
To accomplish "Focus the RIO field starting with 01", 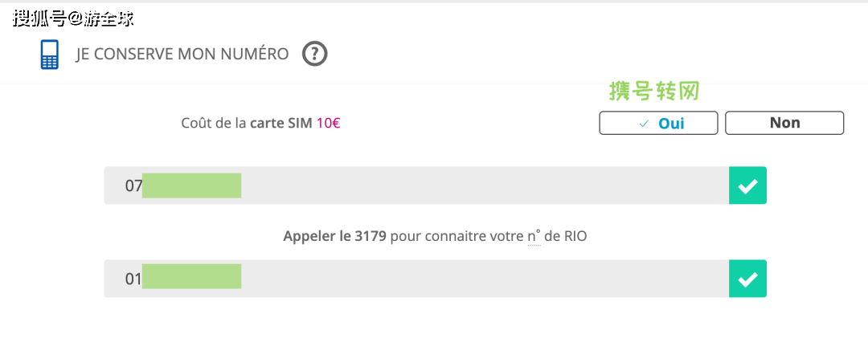I will pyautogui.click(x=482, y=279).
